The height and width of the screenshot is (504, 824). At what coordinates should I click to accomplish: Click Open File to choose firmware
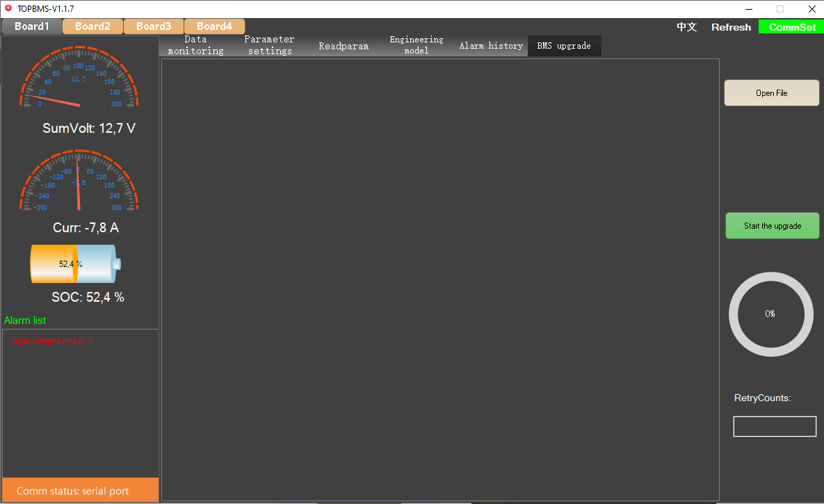771,93
